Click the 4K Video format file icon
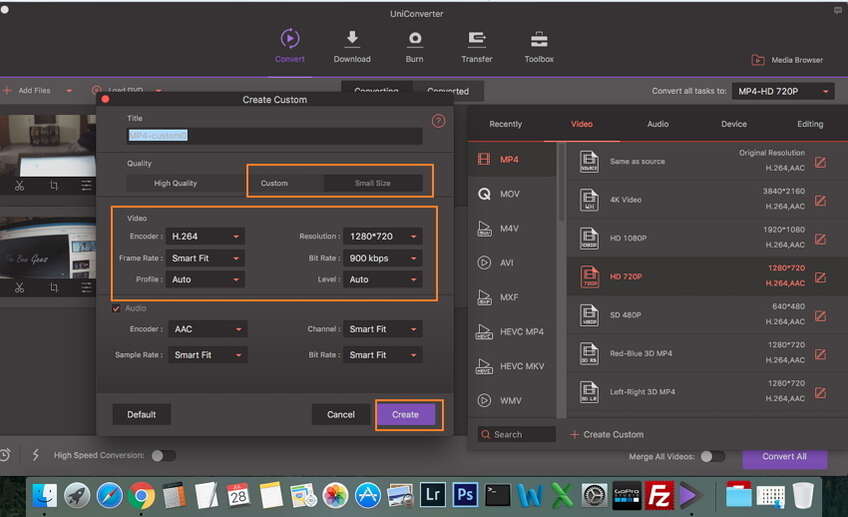The width and height of the screenshot is (848, 517). coord(589,200)
